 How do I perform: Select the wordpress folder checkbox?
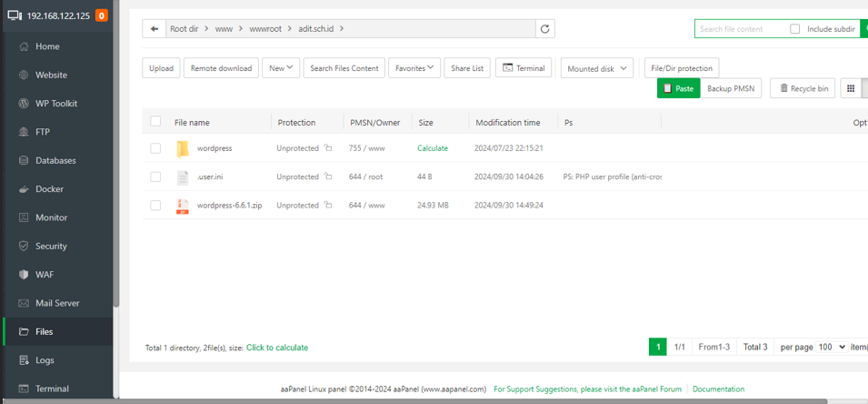(155, 148)
